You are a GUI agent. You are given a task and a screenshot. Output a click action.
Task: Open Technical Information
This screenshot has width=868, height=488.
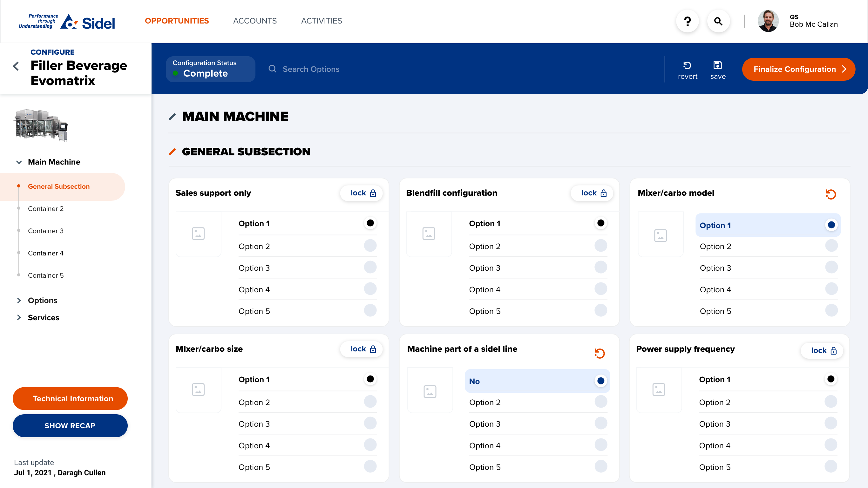tap(70, 398)
